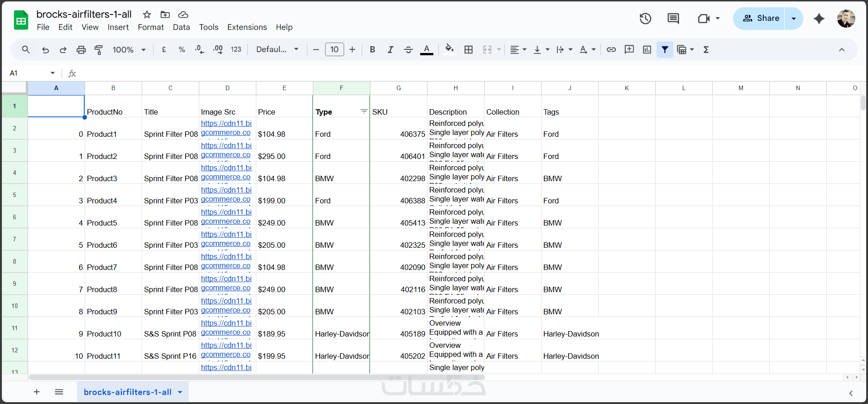Viewport: 868px width, 404px height.
Task: Open the functions sigma menu
Action: click(706, 49)
